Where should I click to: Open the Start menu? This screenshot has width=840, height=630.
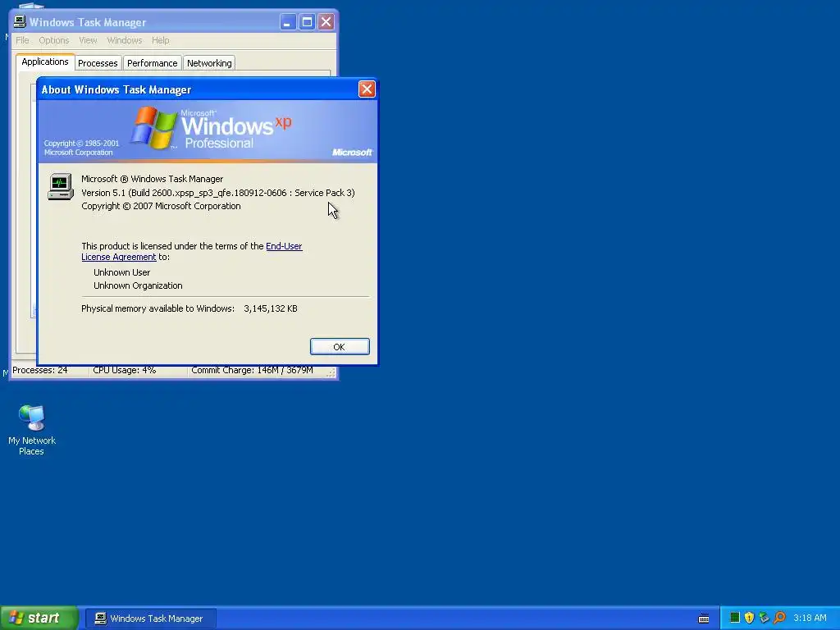tap(39, 619)
